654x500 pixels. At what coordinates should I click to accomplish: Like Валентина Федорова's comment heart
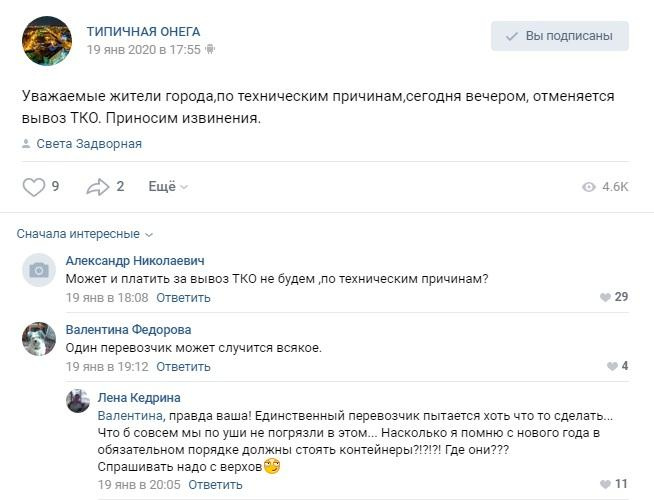tap(610, 367)
